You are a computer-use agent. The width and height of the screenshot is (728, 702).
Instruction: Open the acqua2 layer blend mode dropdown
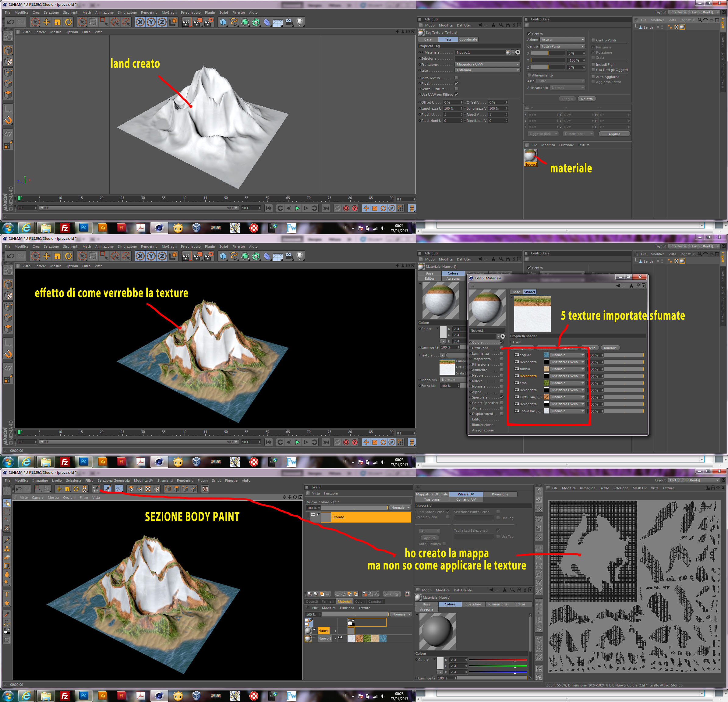tap(567, 355)
